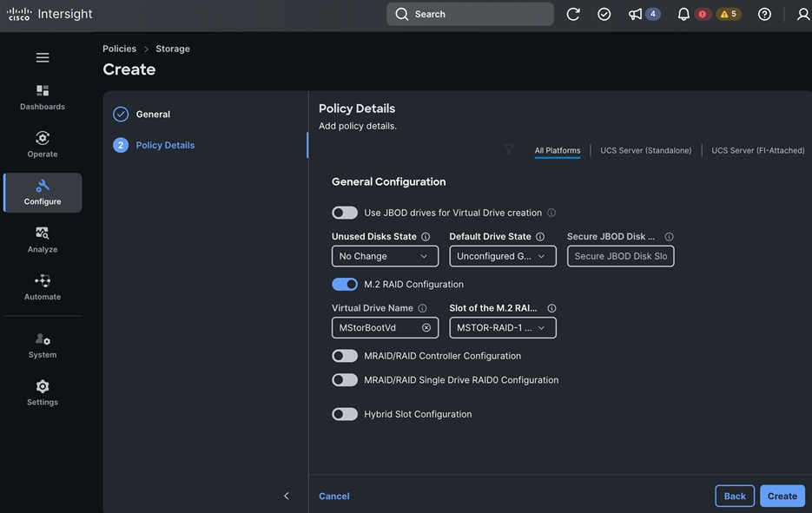
Task: Switch to UCS Server (FI-Attached) tab
Action: (758, 151)
